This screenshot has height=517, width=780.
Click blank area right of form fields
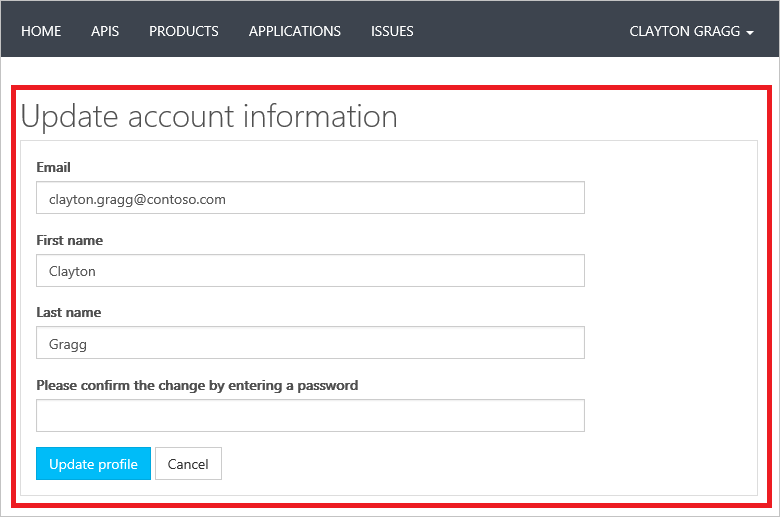670,300
